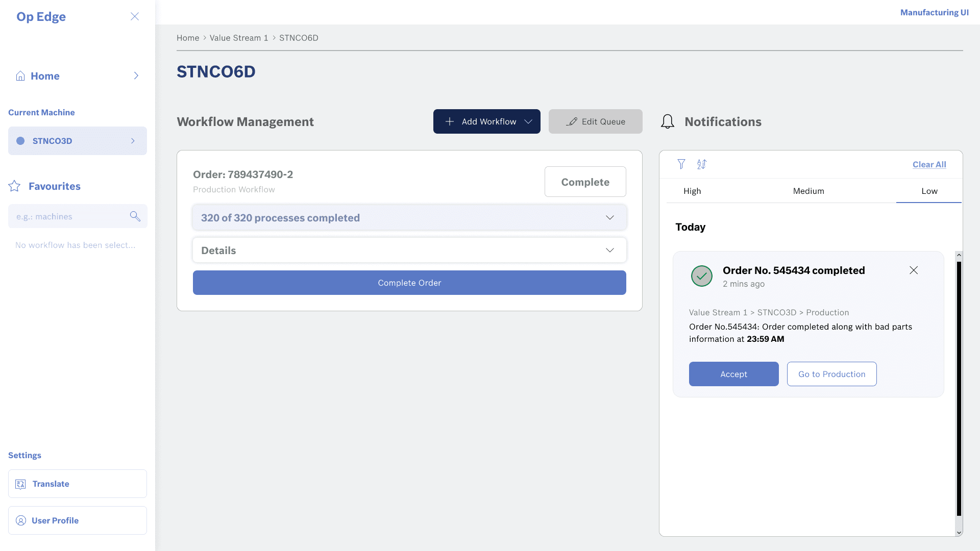Select the Low priority tab
980x551 pixels.
click(x=929, y=191)
